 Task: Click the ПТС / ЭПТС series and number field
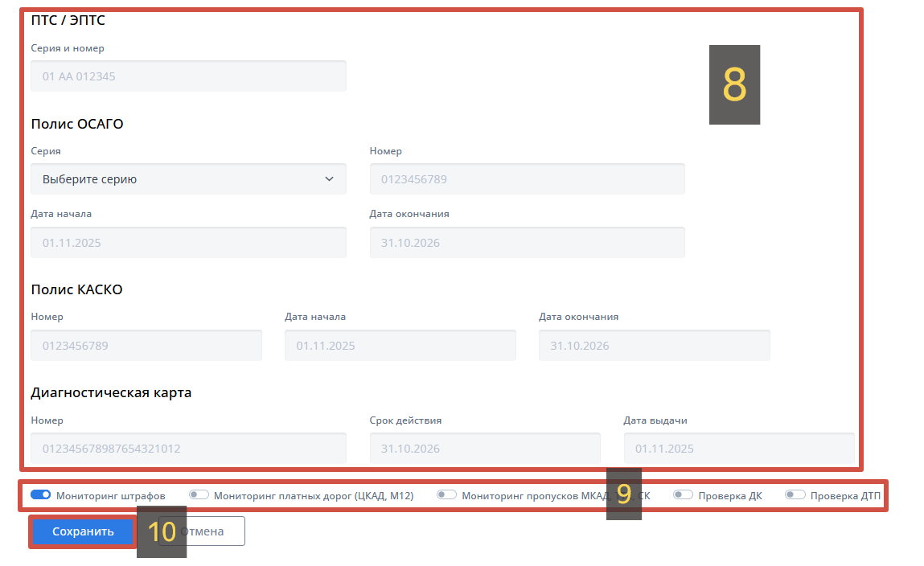pyautogui.click(x=188, y=76)
